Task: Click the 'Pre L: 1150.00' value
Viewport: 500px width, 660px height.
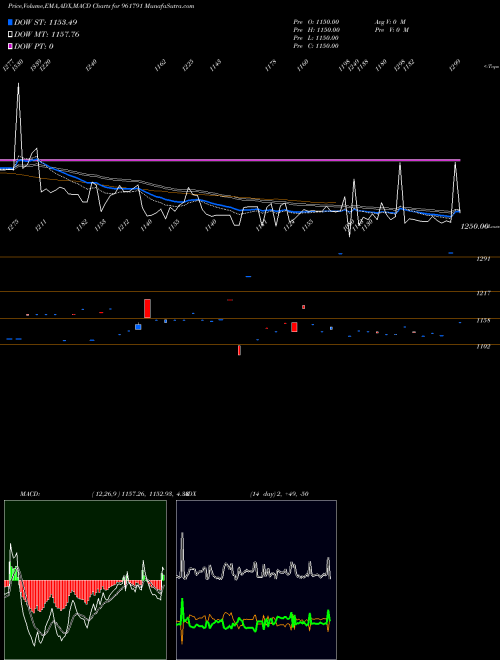Action: 316,38
